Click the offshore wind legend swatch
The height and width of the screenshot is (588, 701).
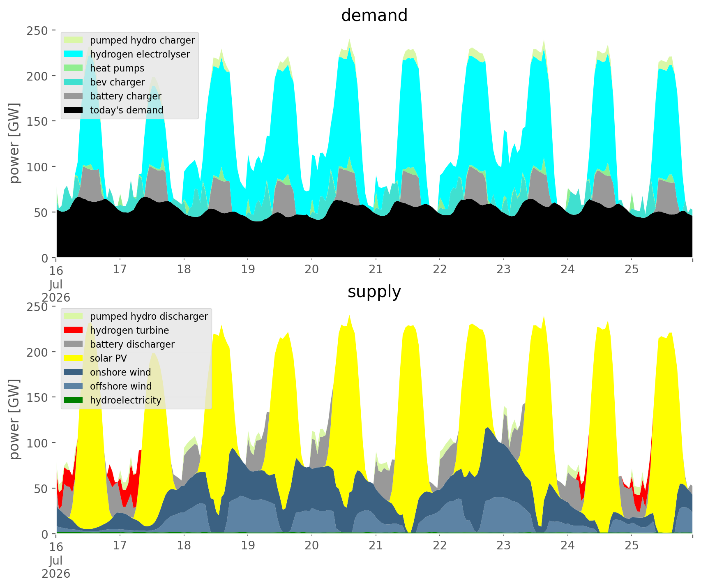pos(74,386)
